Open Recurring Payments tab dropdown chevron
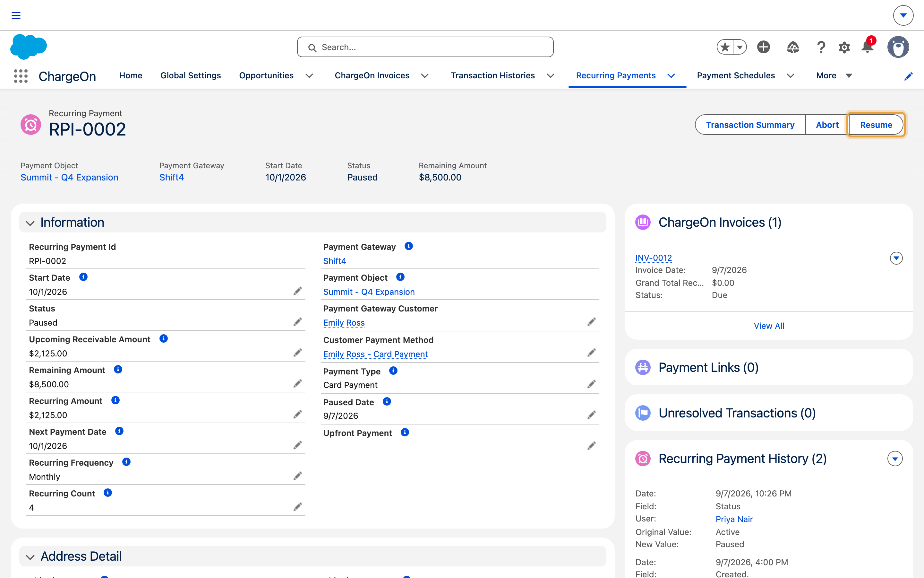The width and height of the screenshot is (924, 578). click(x=671, y=76)
